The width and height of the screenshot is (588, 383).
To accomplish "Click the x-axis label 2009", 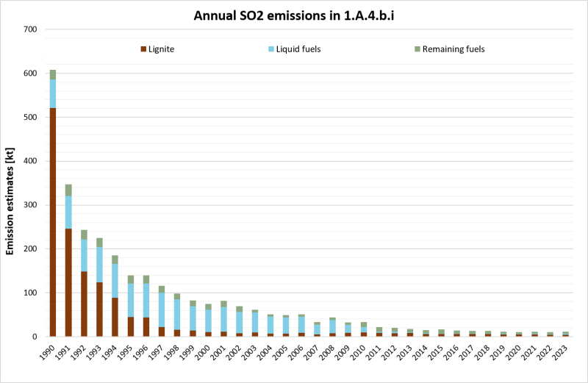I will pos(343,352).
